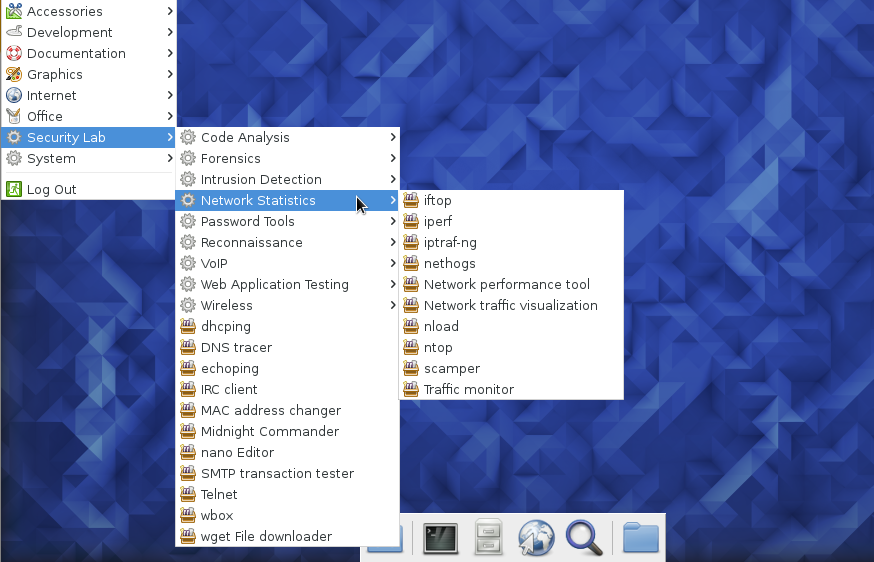Expand the Forensics submenu arrow
The width and height of the screenshot is (874, 562).
point(393,158)
